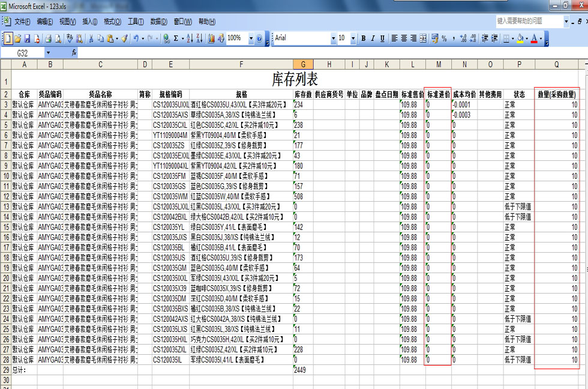The height and width of the screenshot is (389, 588).
Task: Open AutoSum functions dropdown arrow
Action: coord(183,38)
